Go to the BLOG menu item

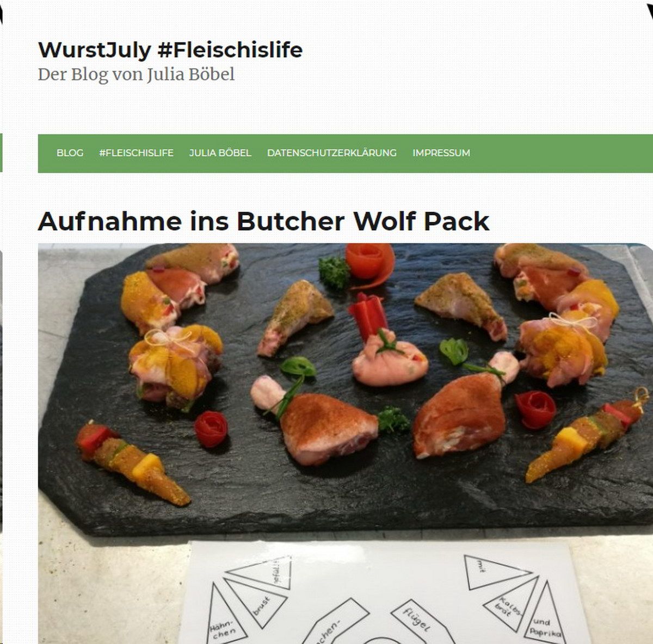[70, 153]
